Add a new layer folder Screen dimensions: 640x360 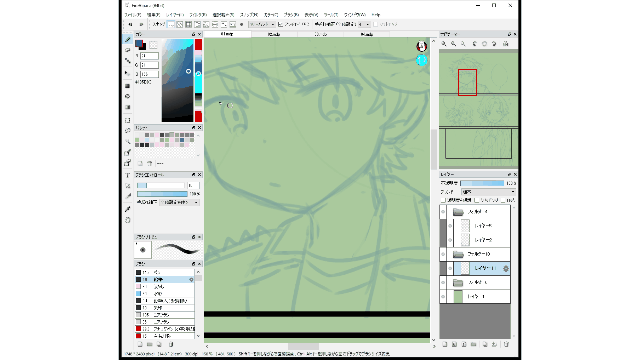point(473,344)
